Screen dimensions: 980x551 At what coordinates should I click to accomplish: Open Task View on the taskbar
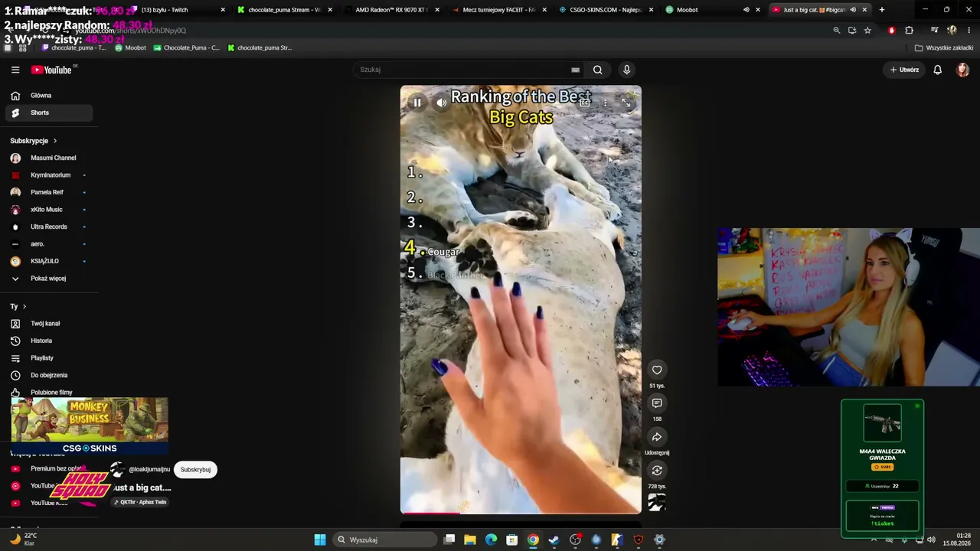[449, 540]
